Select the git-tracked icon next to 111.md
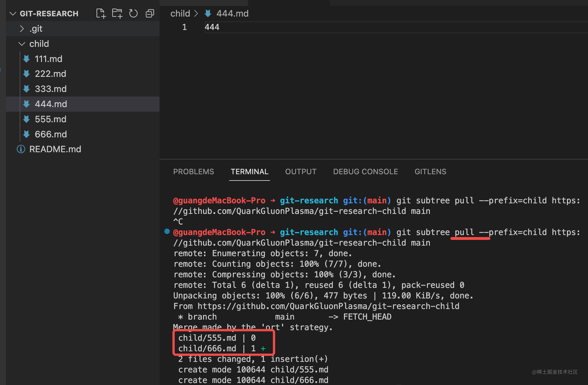This screenshot has width=588, height=385. [x=26, y=58]
